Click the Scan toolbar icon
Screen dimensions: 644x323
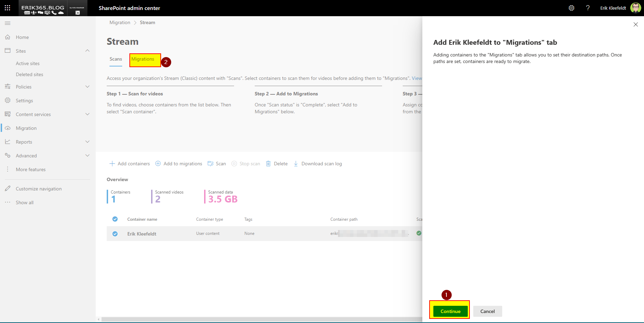210,164
